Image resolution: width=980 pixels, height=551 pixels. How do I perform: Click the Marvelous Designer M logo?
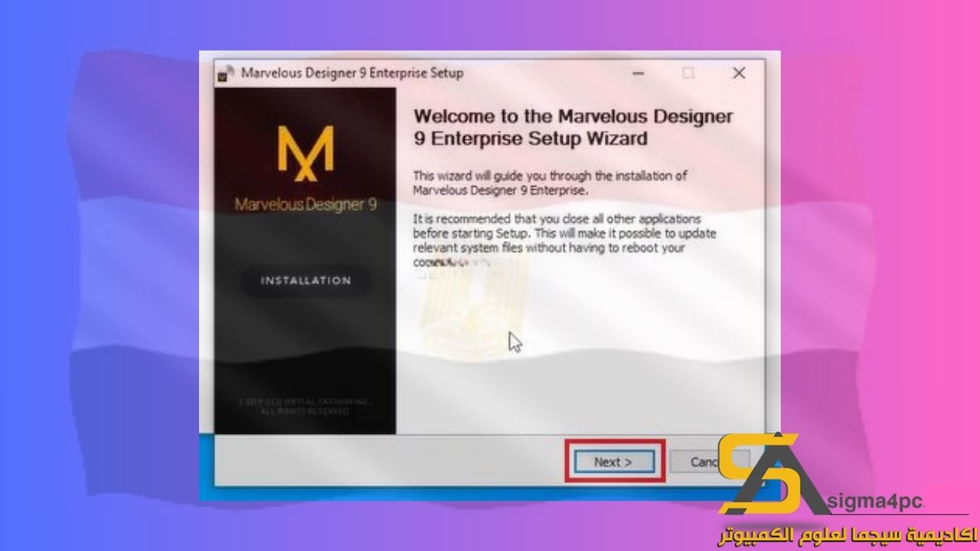coord(305,153)
